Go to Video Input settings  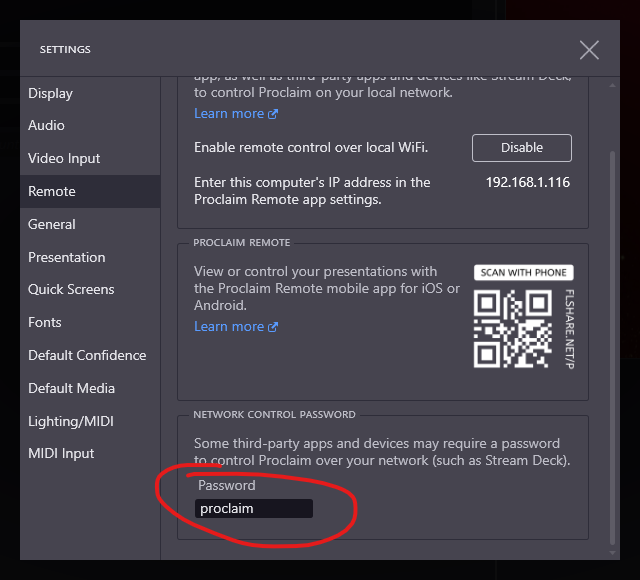click(64, 159)
